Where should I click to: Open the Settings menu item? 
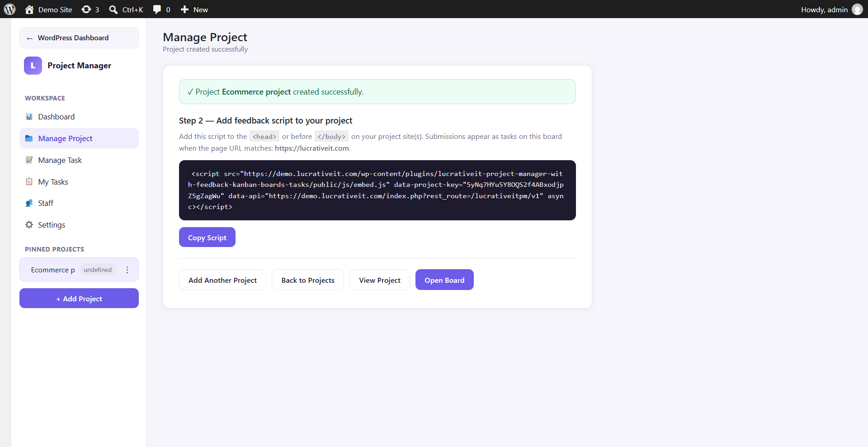pyautogui.click(x=79, y=225)
